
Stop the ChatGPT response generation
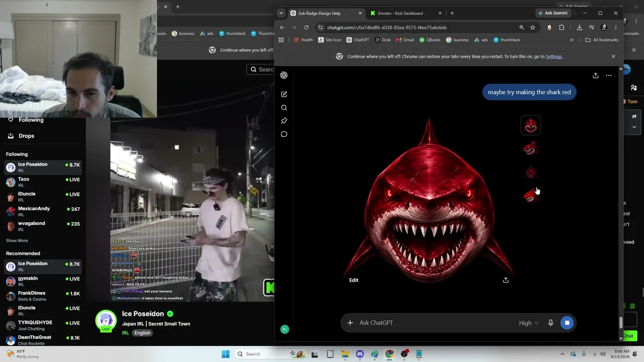point(567,323)
